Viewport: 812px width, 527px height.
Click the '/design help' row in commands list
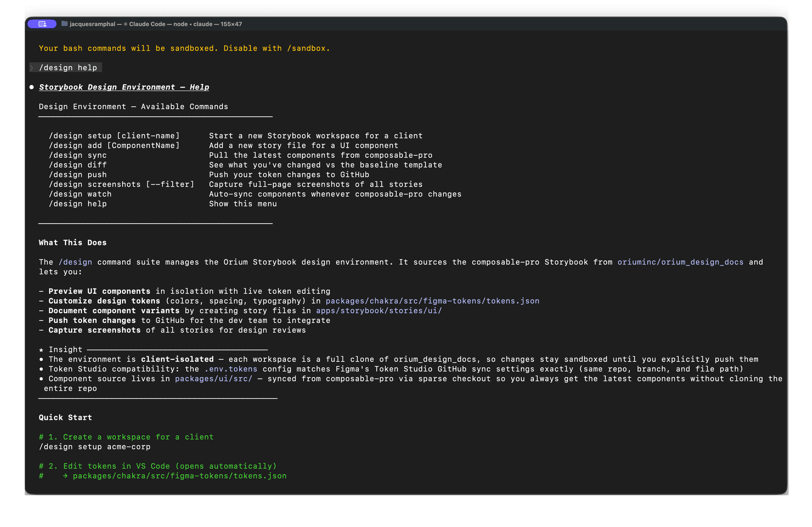click(78, 204)
